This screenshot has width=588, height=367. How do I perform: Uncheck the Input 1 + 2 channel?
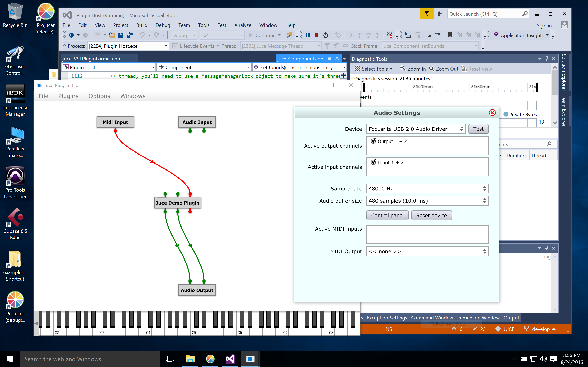373,162
